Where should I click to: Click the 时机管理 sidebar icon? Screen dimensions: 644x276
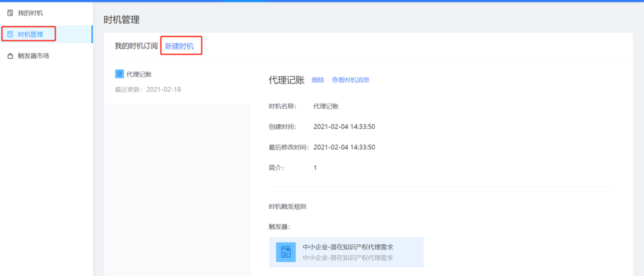click(x=10, y=34)
